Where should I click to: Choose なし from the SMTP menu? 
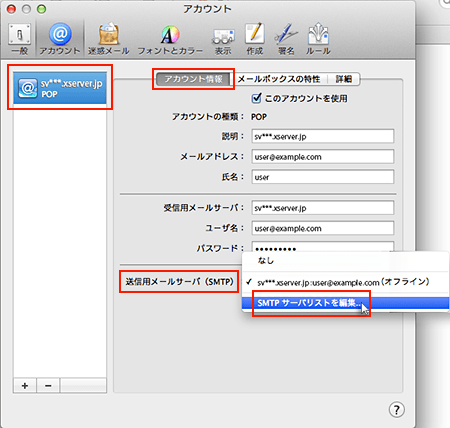[345, 261]
